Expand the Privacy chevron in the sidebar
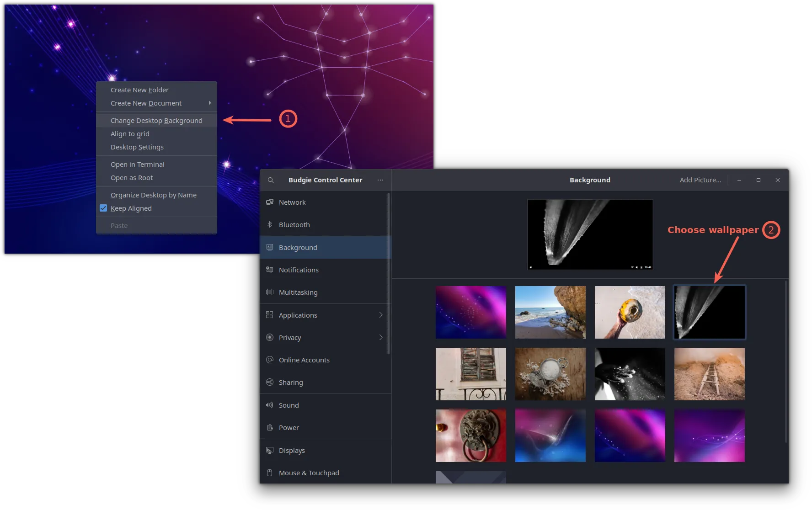 click(x=380, y=337)
